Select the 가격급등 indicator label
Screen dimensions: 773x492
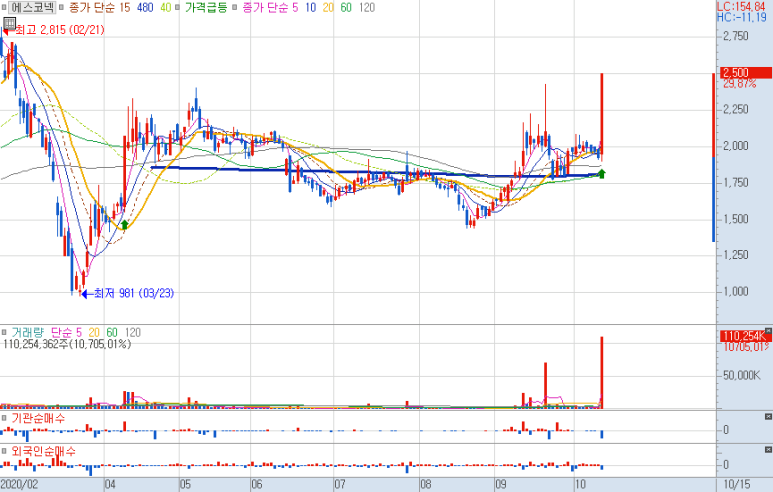pyautogui.click(x=206, y=7)
